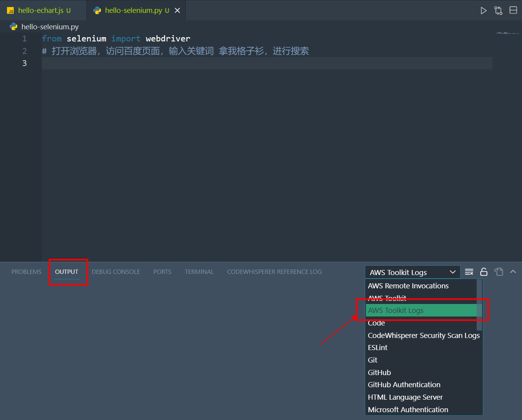
Task: Open the OUTPUT panel tab
Action: pos(66,272)
